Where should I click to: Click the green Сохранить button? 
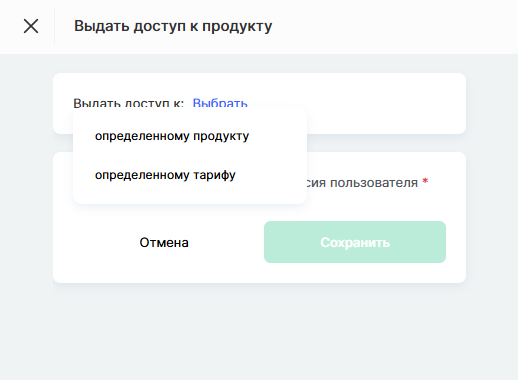(355, 242)
